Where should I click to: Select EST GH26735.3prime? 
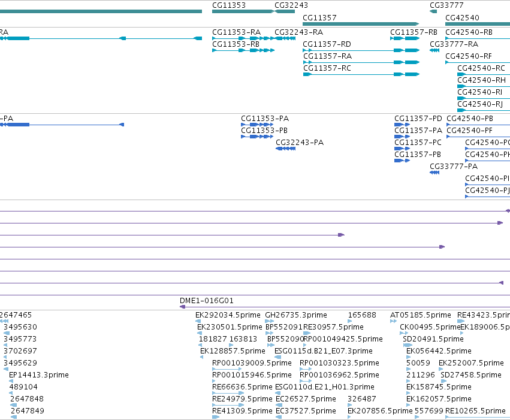(270, 321)
